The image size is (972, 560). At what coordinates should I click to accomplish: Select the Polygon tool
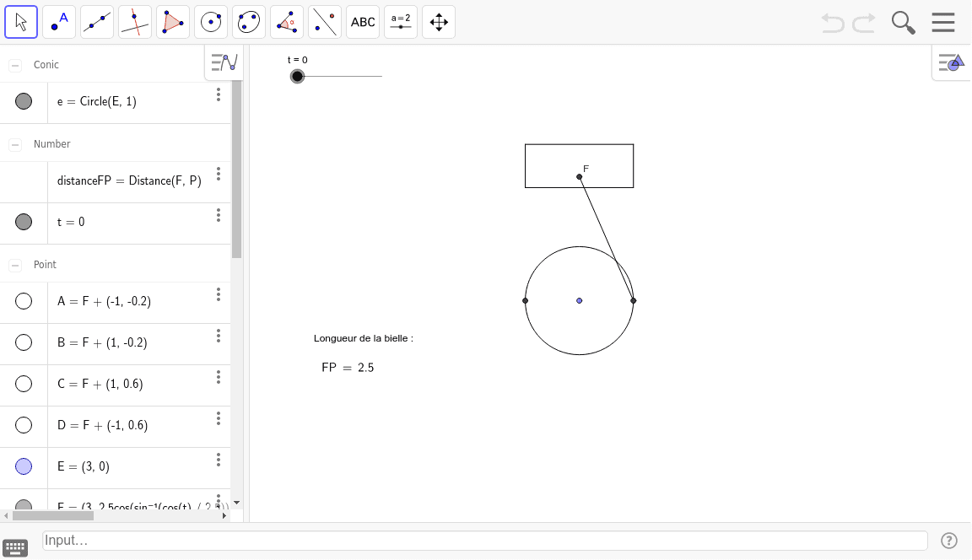click(173, 22)
